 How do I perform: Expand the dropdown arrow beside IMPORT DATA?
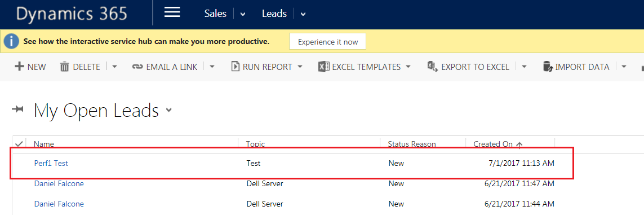(x=624, y=67)
